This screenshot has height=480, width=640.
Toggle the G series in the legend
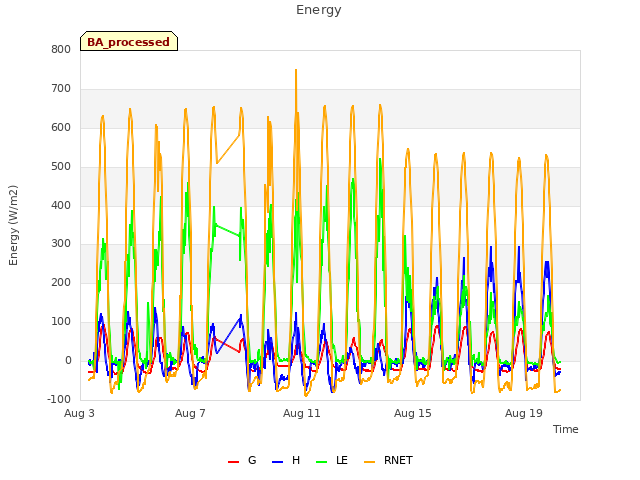tap(242, 460)
